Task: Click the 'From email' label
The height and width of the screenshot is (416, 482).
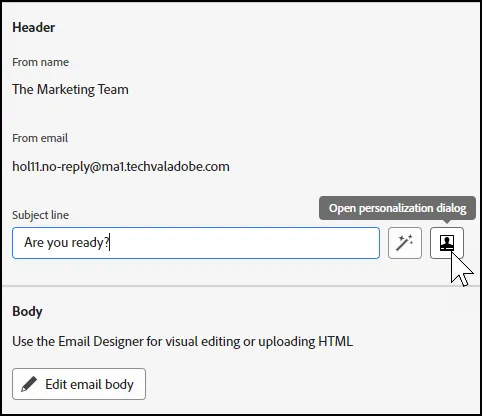Action: coord(40,138)
